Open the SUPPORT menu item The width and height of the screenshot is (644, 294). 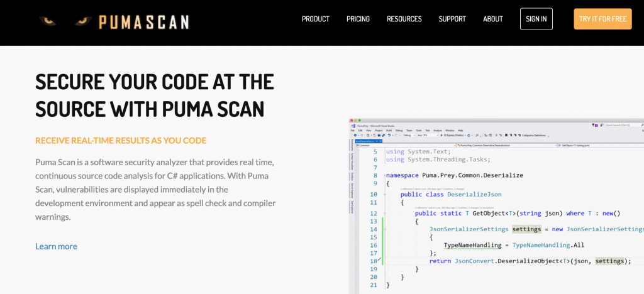[x=452, y=19]
